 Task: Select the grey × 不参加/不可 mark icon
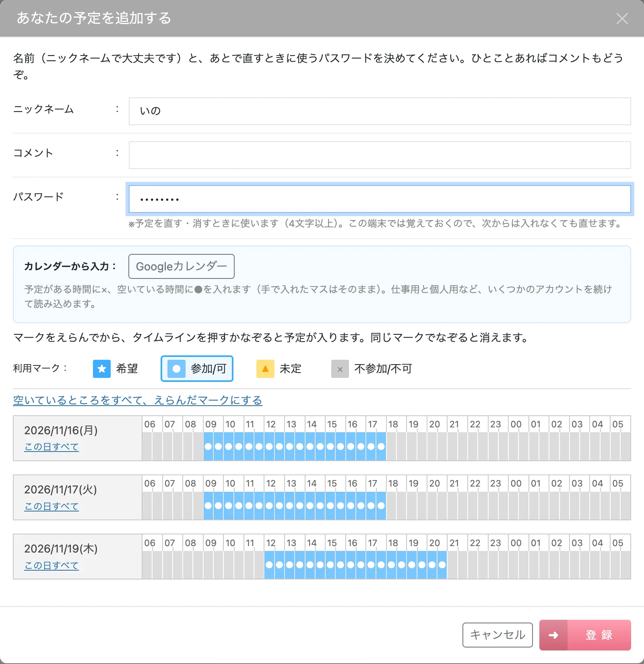click(340, 369)
